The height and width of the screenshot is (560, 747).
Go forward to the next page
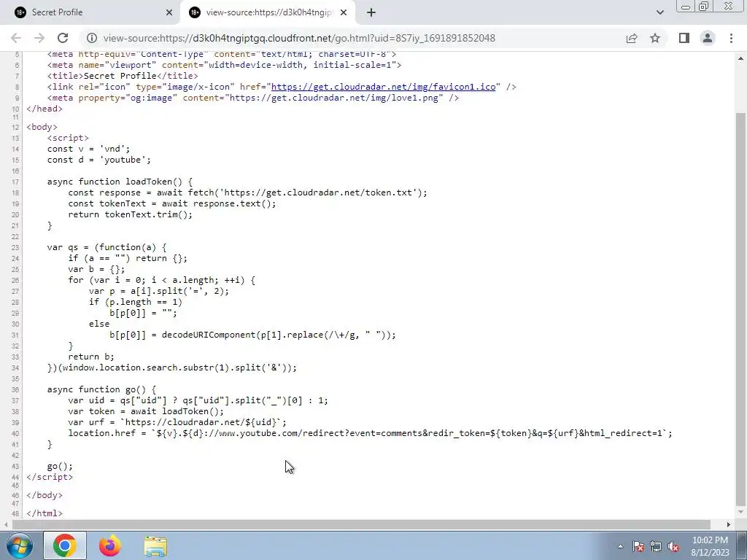(39, 38)
